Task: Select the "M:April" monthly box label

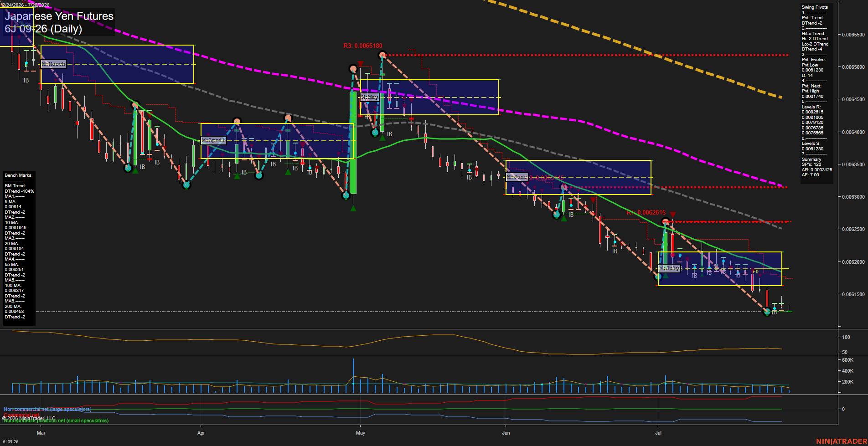Action: pos(213,140)
